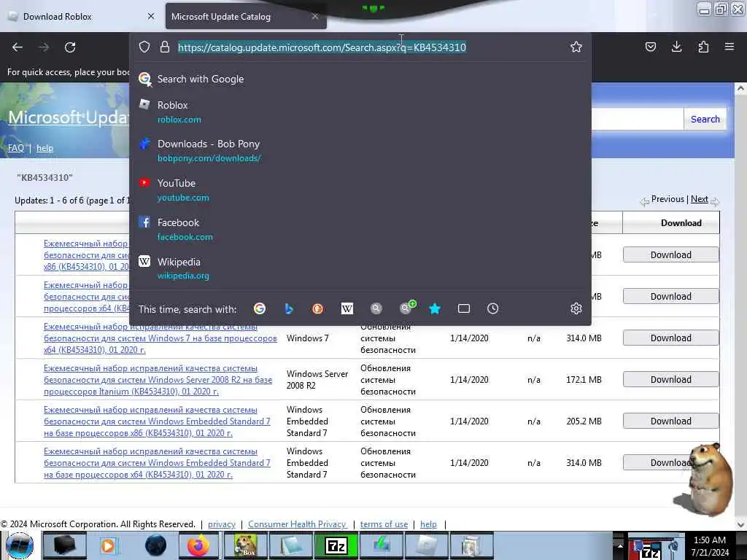Go to the Next results page

(x=699, y=199)
